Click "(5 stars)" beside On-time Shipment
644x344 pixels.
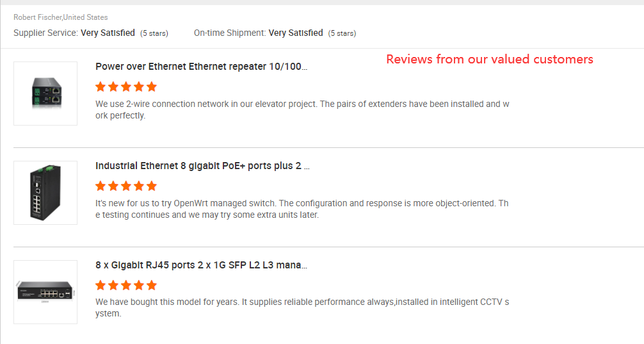click(342, 33)
